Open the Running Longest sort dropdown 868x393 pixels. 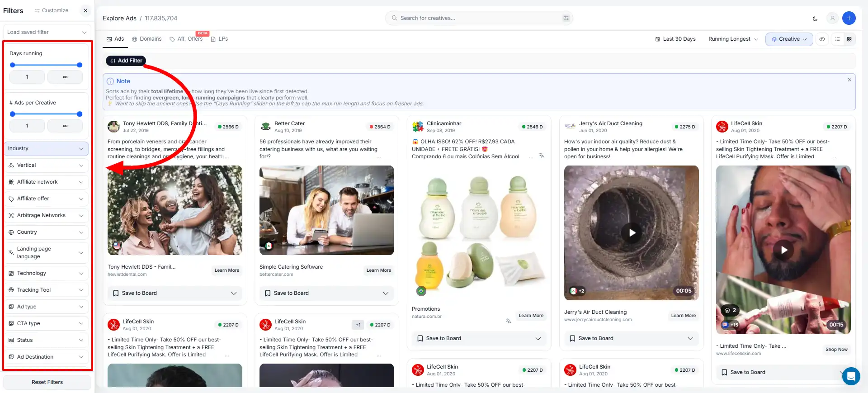click(733, 39)
